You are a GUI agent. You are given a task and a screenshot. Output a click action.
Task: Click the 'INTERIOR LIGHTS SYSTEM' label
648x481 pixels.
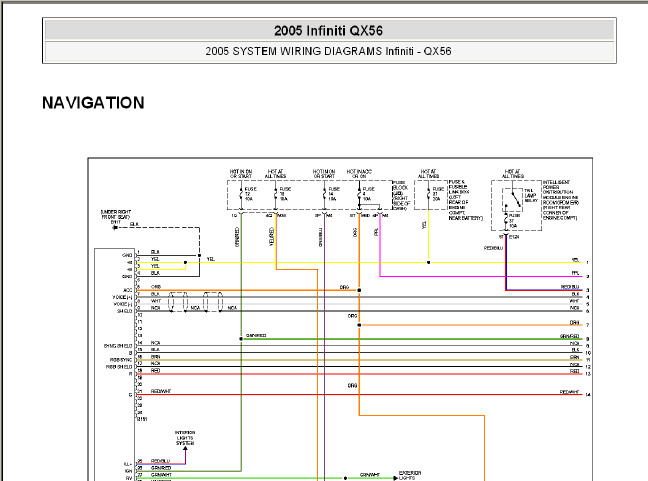(x=185, y=438)
